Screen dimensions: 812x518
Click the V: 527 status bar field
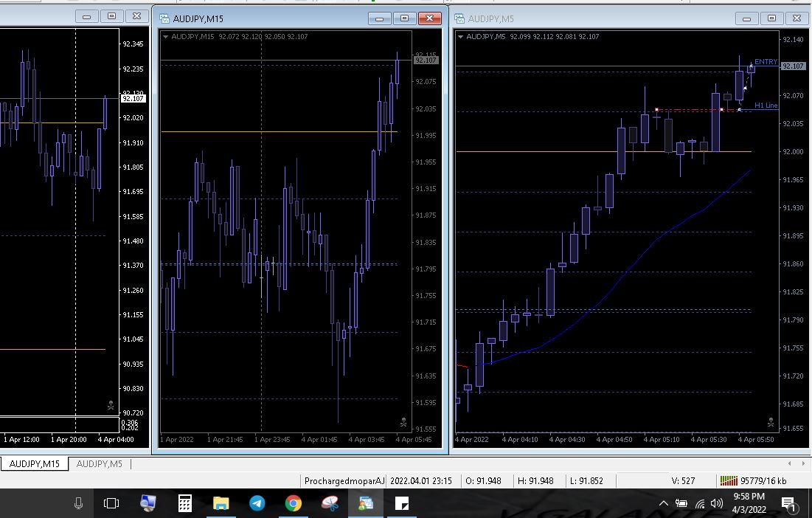click(683, 481)
